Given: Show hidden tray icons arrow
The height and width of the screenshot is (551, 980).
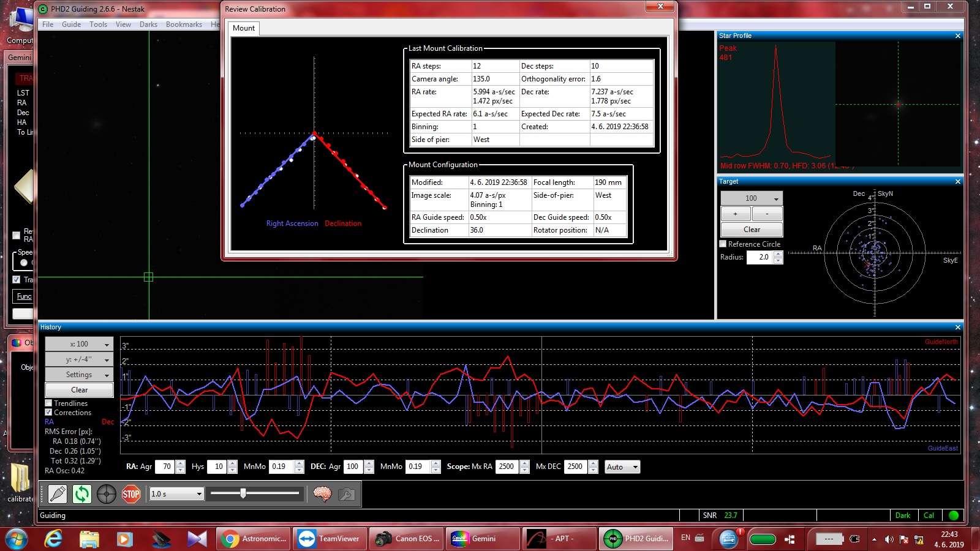Looking at the screenshot, I should 874,539.
